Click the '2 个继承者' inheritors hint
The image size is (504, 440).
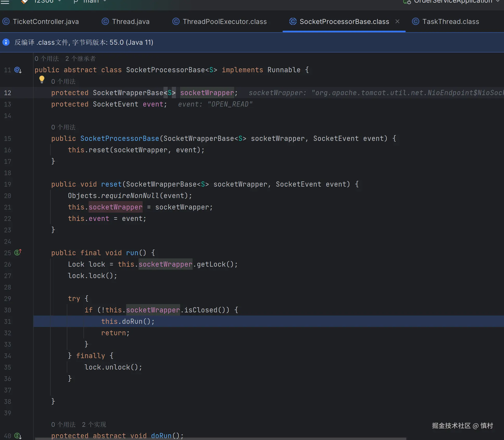(x=81, y=59)
